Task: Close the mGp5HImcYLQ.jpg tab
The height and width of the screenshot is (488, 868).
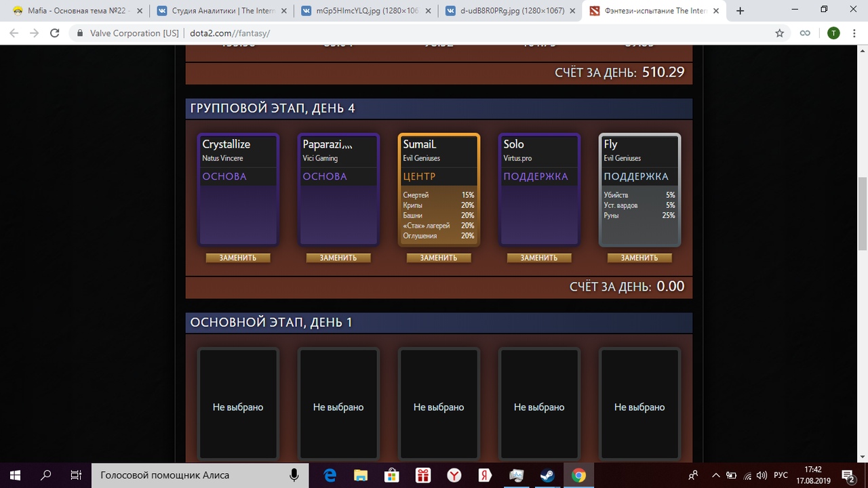Action: click(x=427, y=11)
